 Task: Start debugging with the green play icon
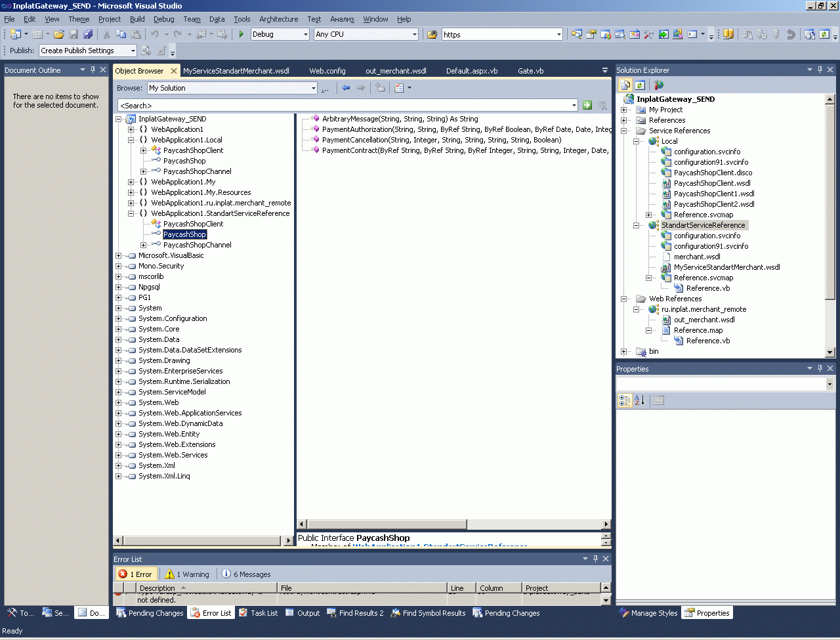pyautogui.click(x=241, y=34)
